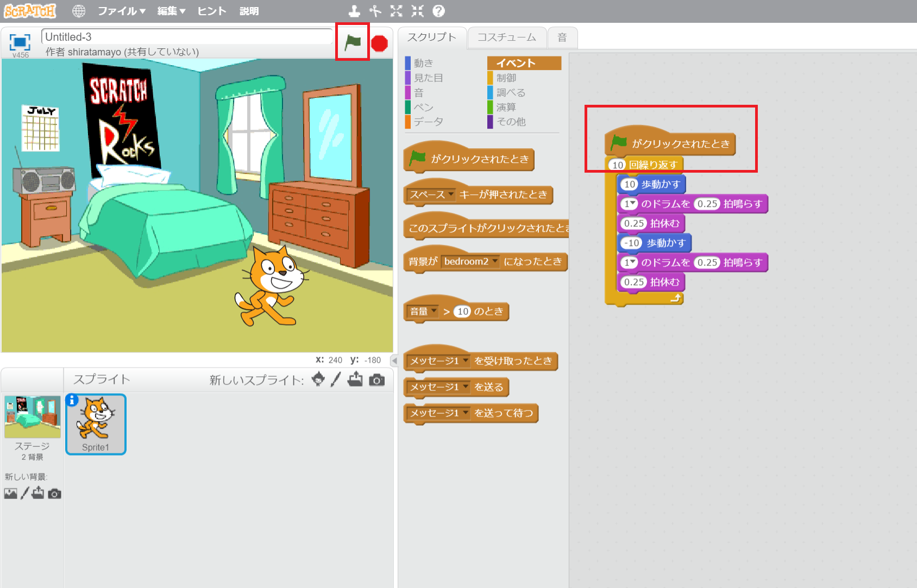The image size is (917, 588).
Task: Click the 10 value in 音量 block
Action: [x=462, y=311]
